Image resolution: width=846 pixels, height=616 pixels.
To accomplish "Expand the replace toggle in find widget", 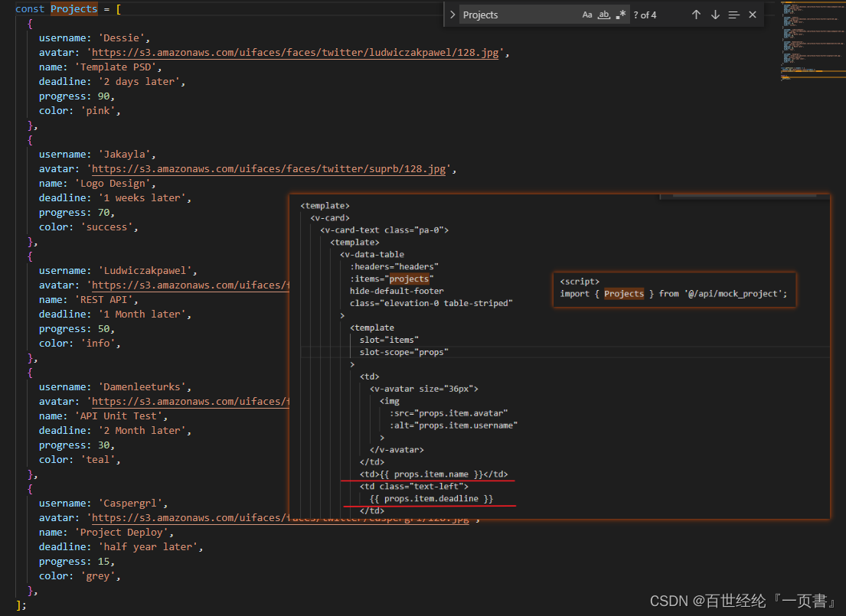I will (452, 15).
